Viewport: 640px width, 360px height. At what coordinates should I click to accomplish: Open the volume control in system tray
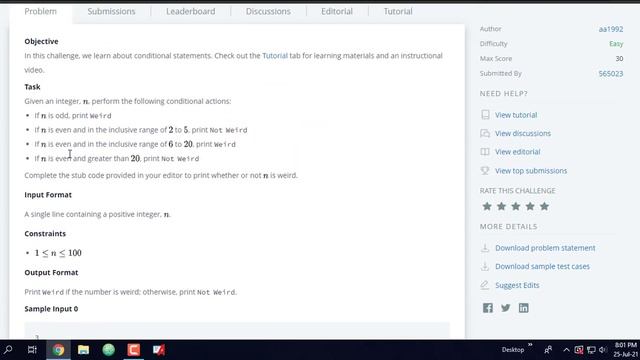pyautogui.click(x=603, y=350)
